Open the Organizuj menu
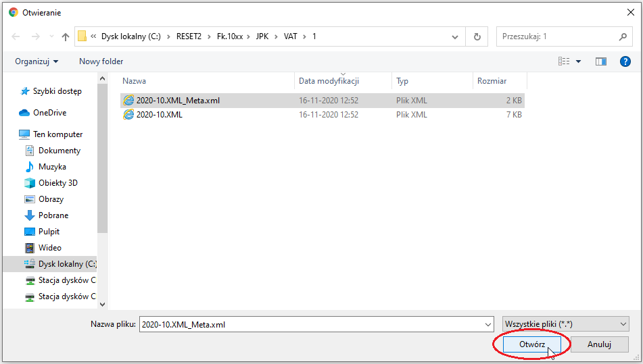This screenshot has height=364, width=643. (x=37, y=61)
